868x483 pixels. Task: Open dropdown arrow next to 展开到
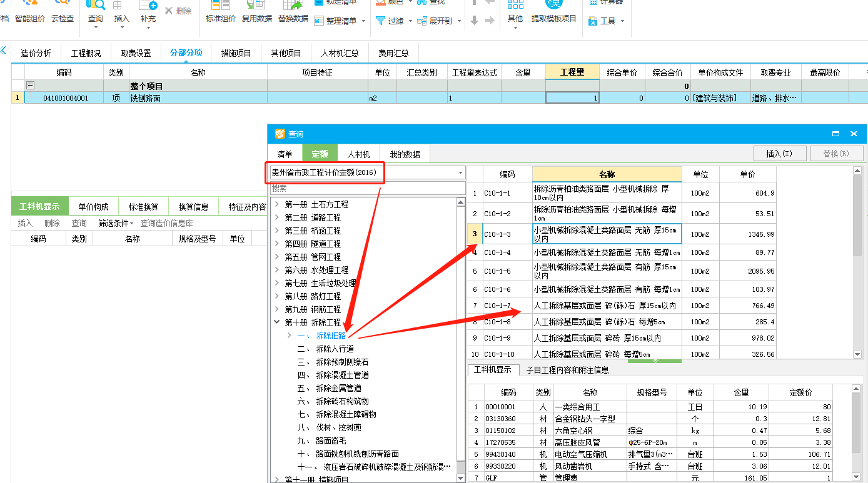point(458,21)
